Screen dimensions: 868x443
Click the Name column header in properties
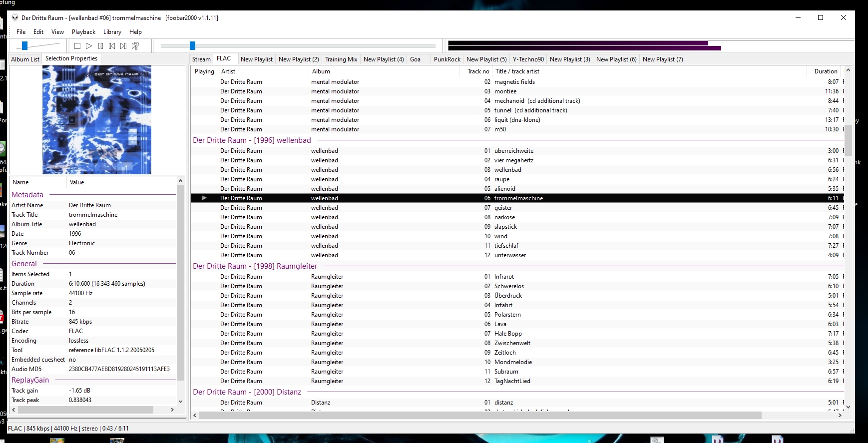(38, 182)
